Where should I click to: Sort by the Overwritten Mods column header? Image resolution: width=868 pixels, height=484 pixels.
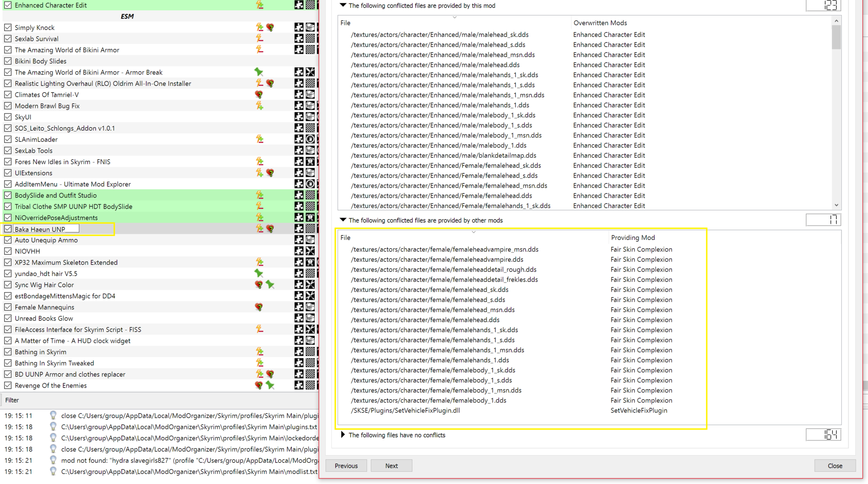point(600,23)
